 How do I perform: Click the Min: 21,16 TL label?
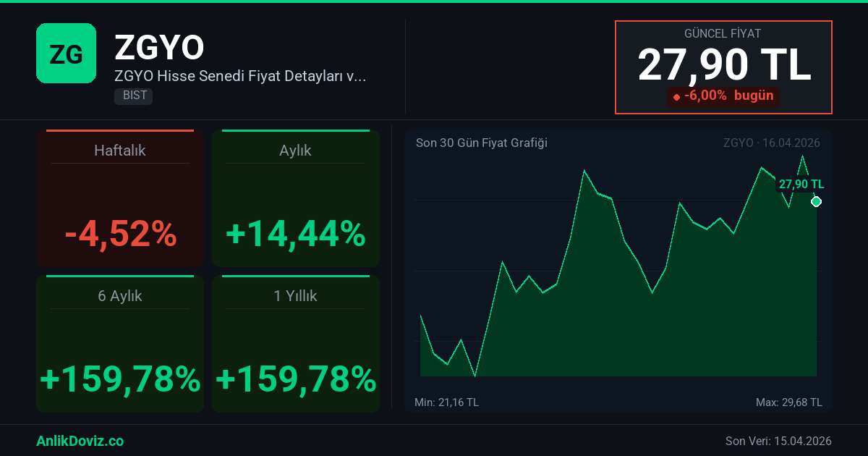446,402
